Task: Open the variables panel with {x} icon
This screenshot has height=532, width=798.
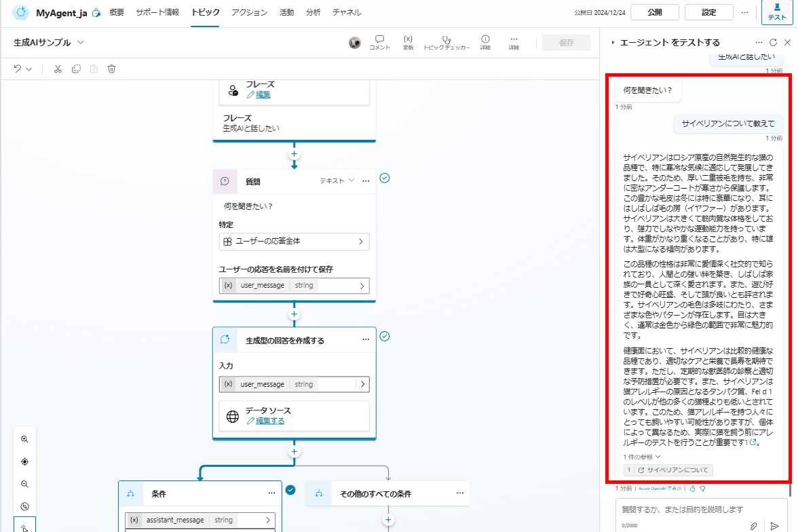Action: [x=408, y=39]
